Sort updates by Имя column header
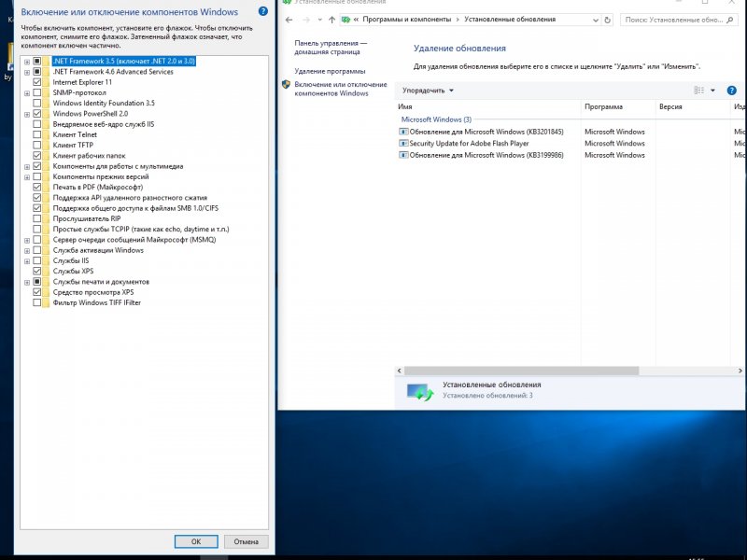The width and height of the screenshot is (747, 560). (x=487, y=107)
